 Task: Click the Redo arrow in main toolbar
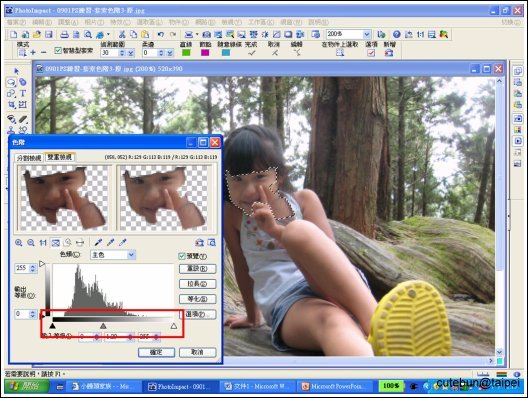click(172, 34)
